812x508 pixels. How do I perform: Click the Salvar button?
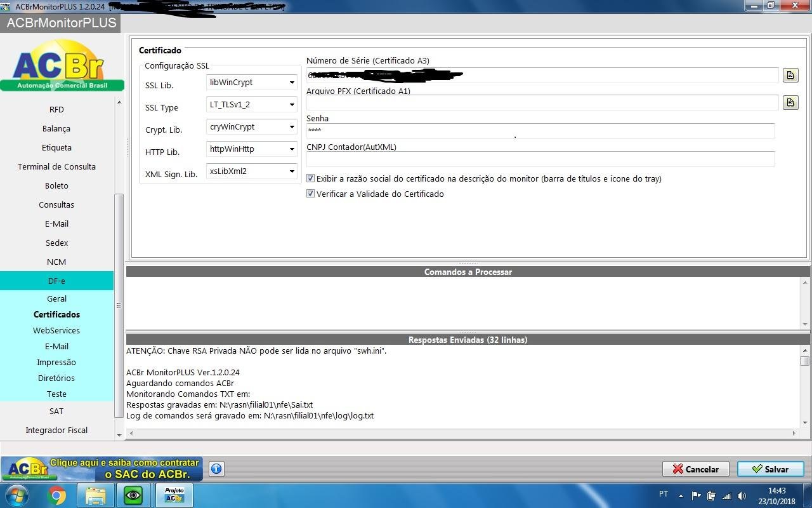tap(770, 469)
